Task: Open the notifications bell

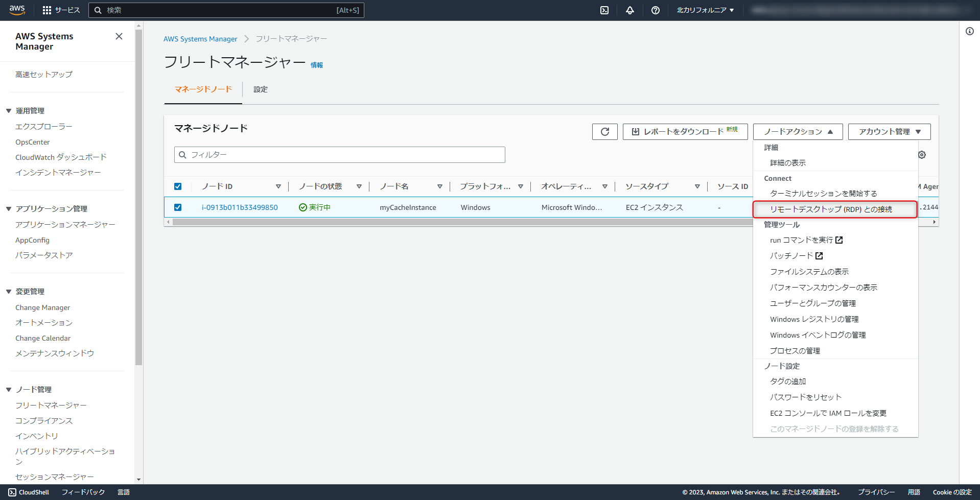Action: pos(629,10)
